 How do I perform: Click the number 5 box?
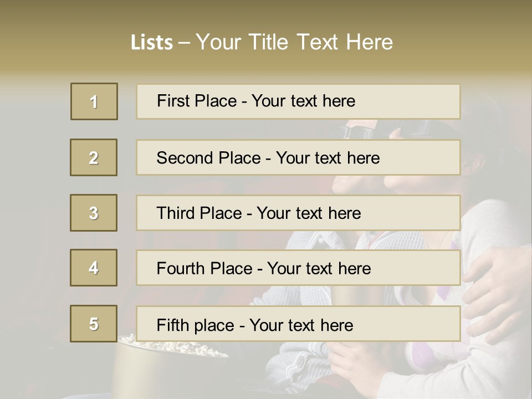94,324
